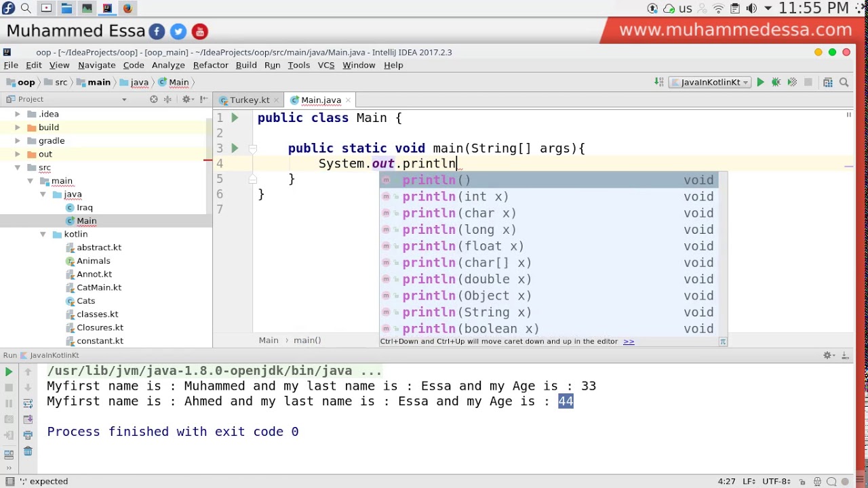
Task: Run main method from line 3 gutter
Action: 235,148
